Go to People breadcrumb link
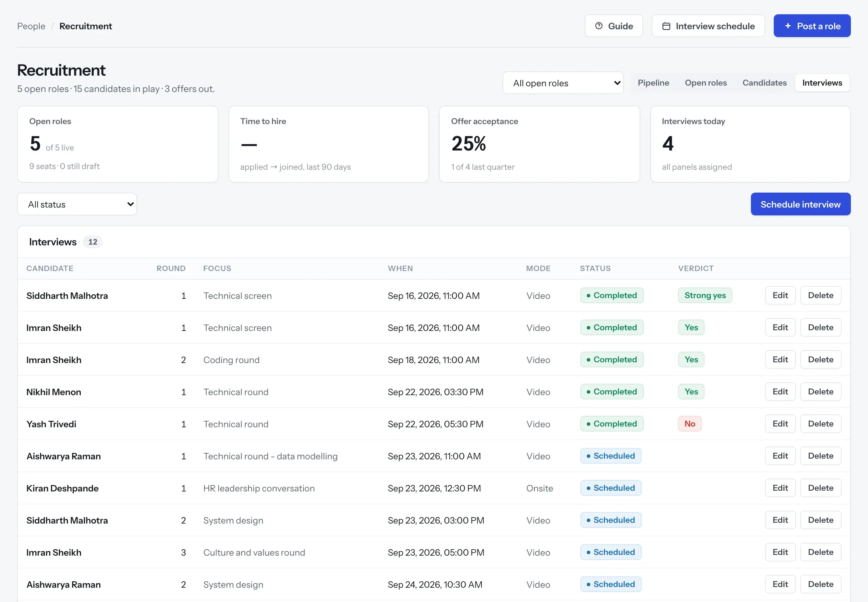 31,26
